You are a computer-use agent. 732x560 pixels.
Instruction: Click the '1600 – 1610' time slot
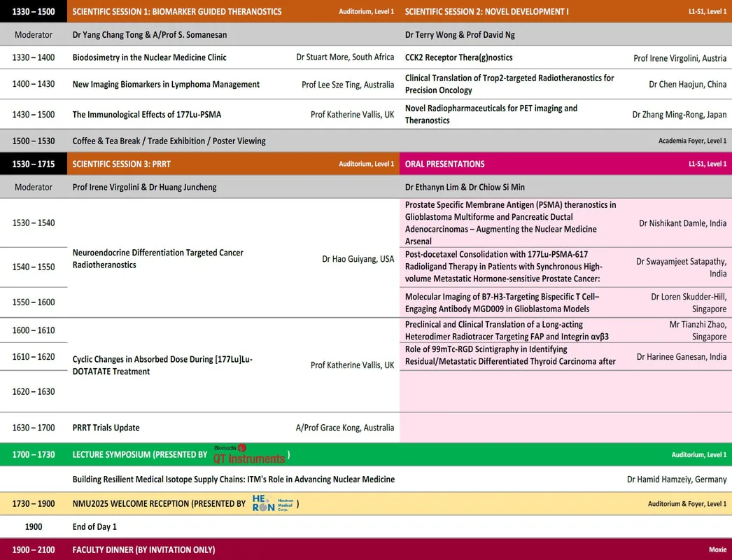(34, 330)
